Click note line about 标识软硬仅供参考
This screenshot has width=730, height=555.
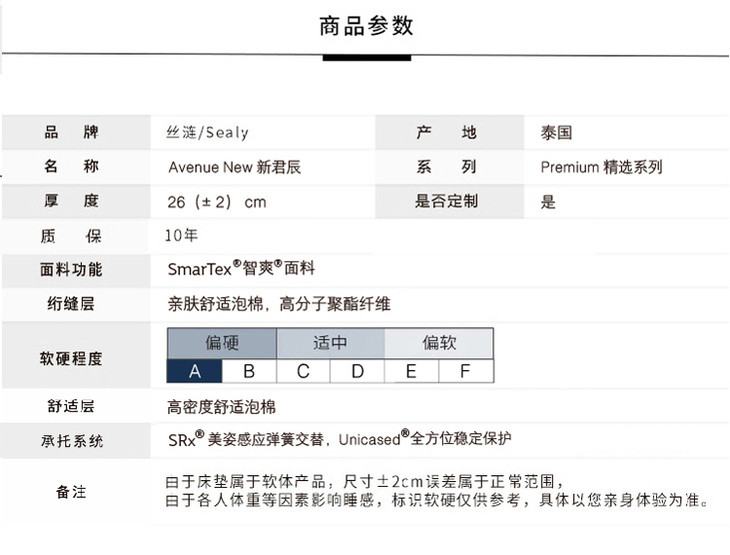pos(438,500)
